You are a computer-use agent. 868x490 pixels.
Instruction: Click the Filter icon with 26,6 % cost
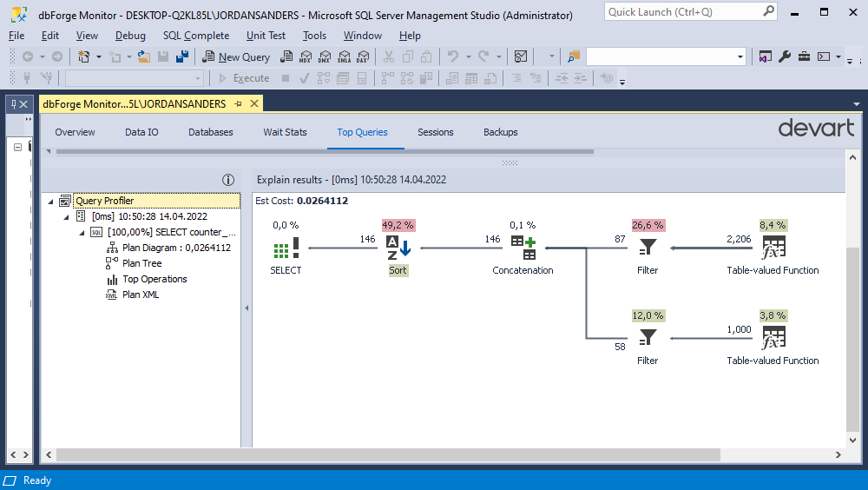648,248
